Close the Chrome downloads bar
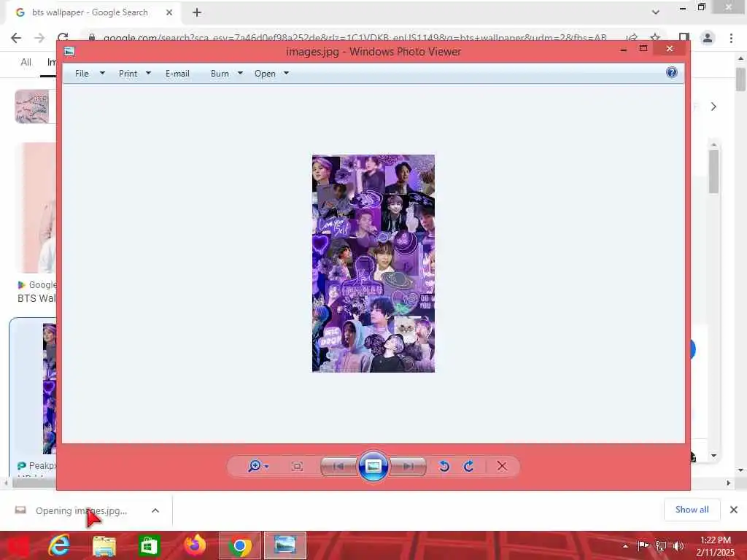747x560 pixels. click(734, 510)
